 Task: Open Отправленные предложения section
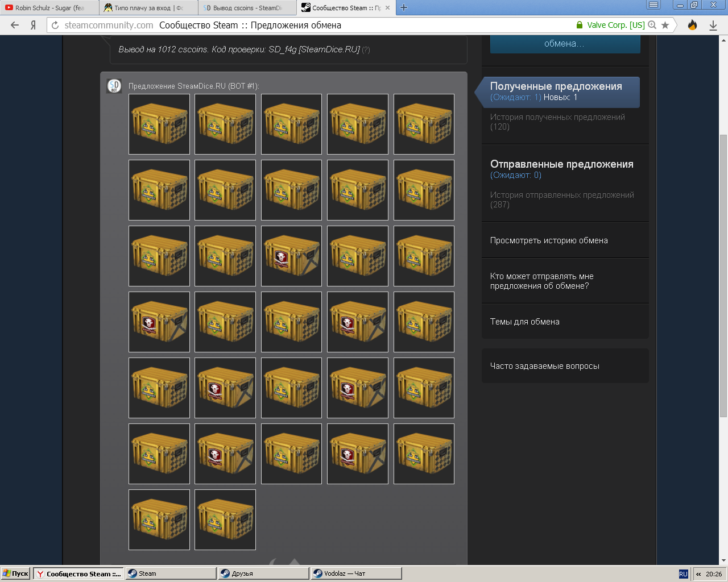562,164
